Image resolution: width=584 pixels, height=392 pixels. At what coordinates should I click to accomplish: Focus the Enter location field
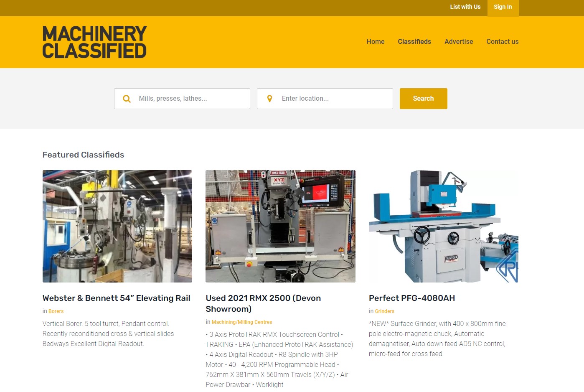pyautogui.click(x=325, y=99)
